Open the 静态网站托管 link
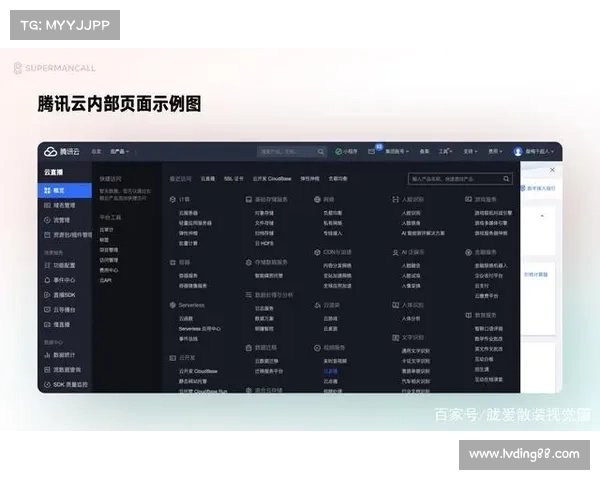This screenshot has height=480, width=600. [x=193, y=381]
